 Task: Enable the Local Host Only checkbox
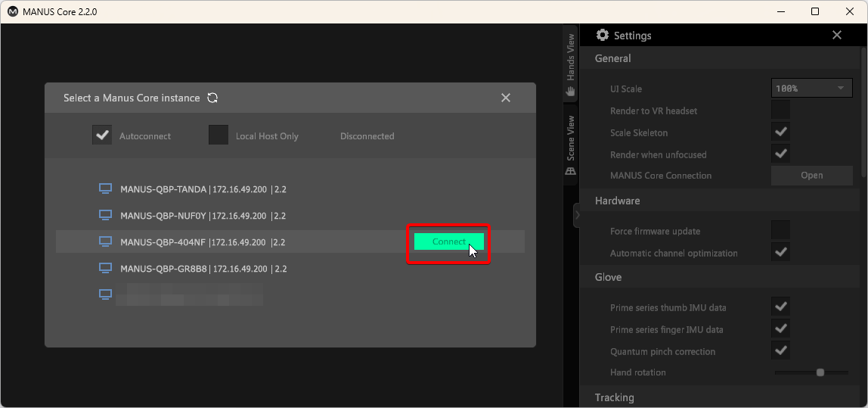tap(219, 135)
